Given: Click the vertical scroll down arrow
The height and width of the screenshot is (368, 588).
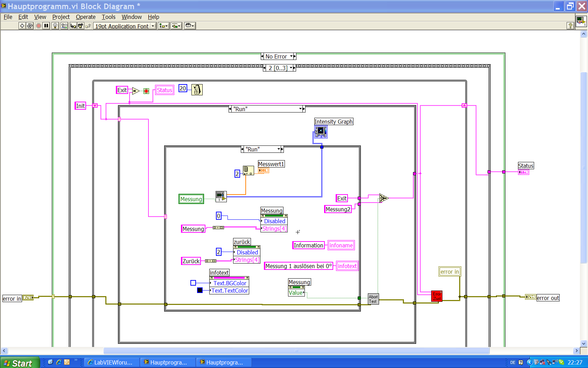Looking at the screenshot, I should click(583, 344).
